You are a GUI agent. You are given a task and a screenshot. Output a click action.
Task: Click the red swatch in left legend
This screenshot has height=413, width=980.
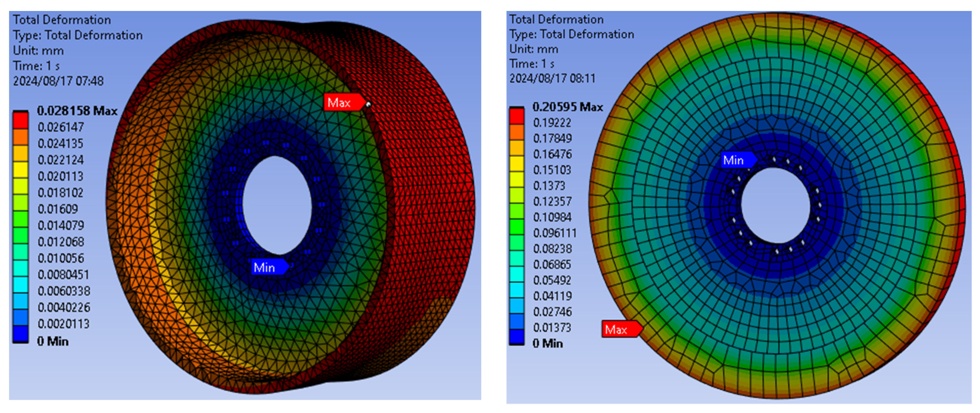pos(21,120)
